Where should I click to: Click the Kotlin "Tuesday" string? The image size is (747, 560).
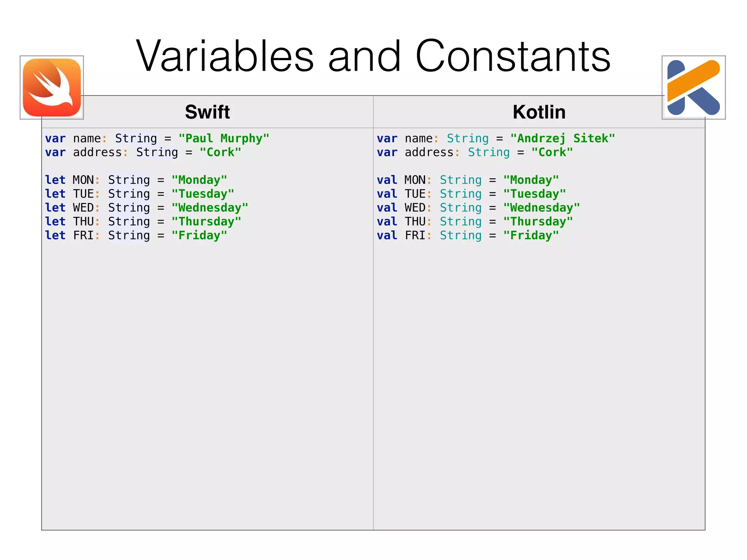[x=534, y=194]
